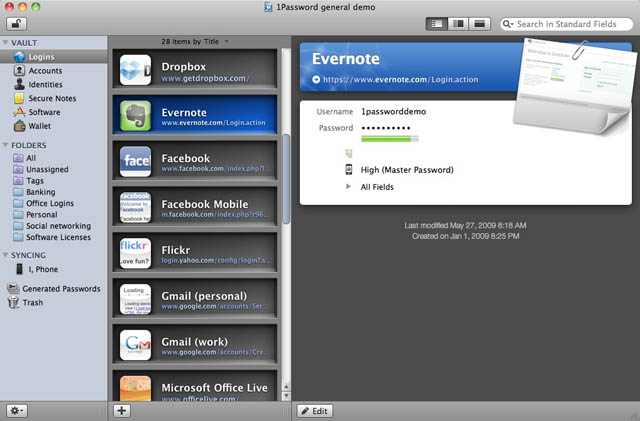
Task: Click the plus button to add item
Action: (x=121, y=410)
